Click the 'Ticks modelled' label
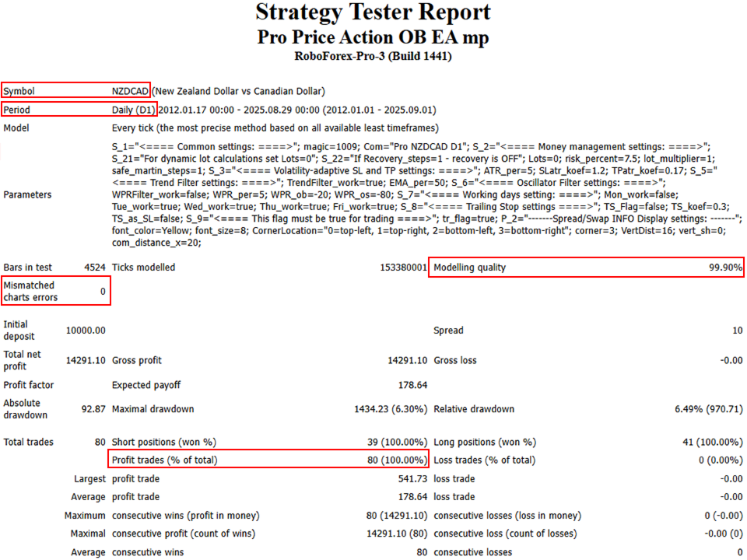Viewport: 747px width, 560px height. coord(143,268)
